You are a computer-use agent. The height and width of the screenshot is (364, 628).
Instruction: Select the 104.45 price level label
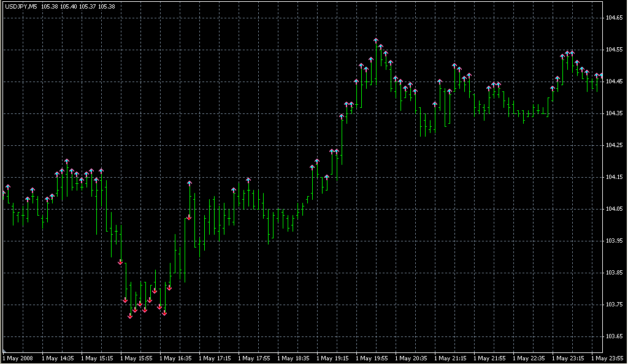pos(615,82)
